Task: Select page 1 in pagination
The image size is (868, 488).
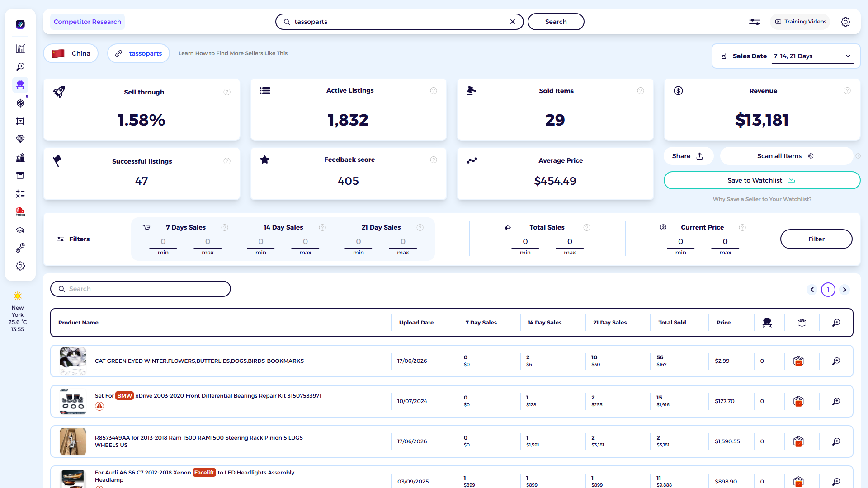Action: coord(828,290)
